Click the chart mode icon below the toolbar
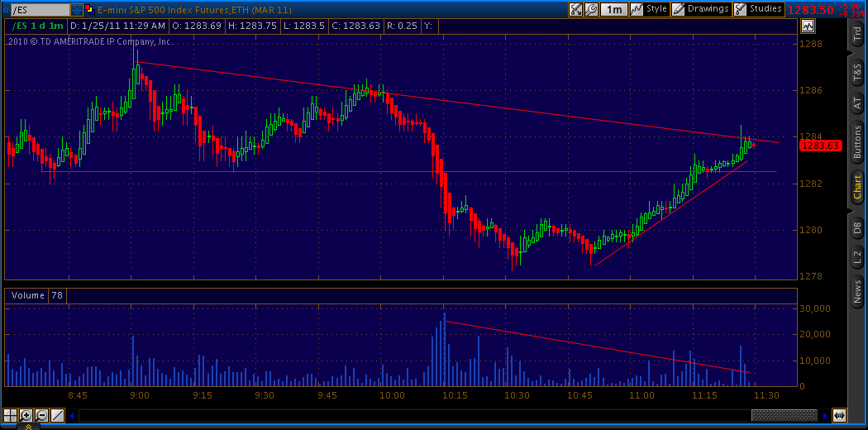Image resolution: width=868 pixels, height=430 pixels. 808,26
